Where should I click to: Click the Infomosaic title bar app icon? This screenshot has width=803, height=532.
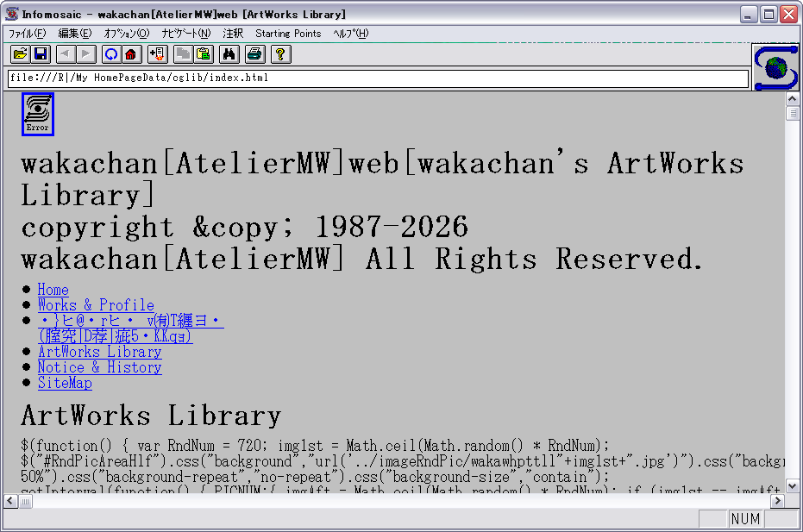coord(12,14)
